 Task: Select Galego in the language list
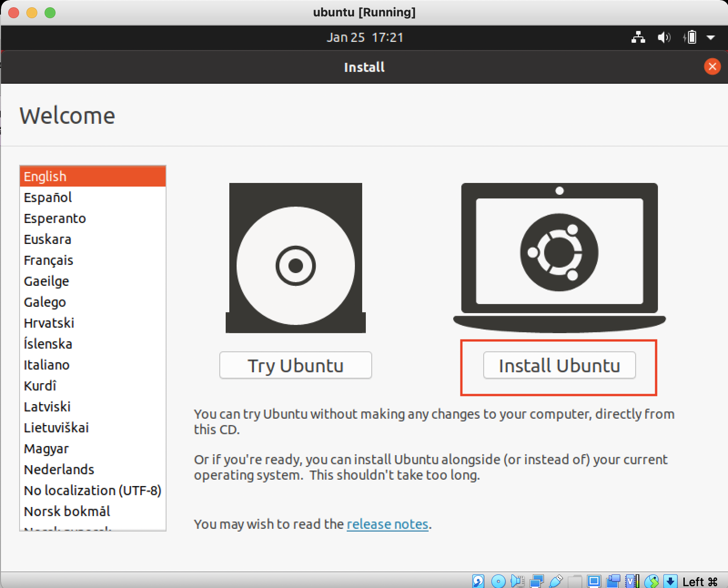click(x=93, y=302)
